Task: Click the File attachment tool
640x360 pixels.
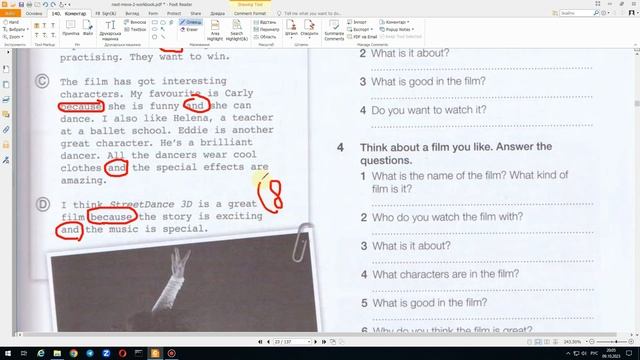Action: pos(88,28)
